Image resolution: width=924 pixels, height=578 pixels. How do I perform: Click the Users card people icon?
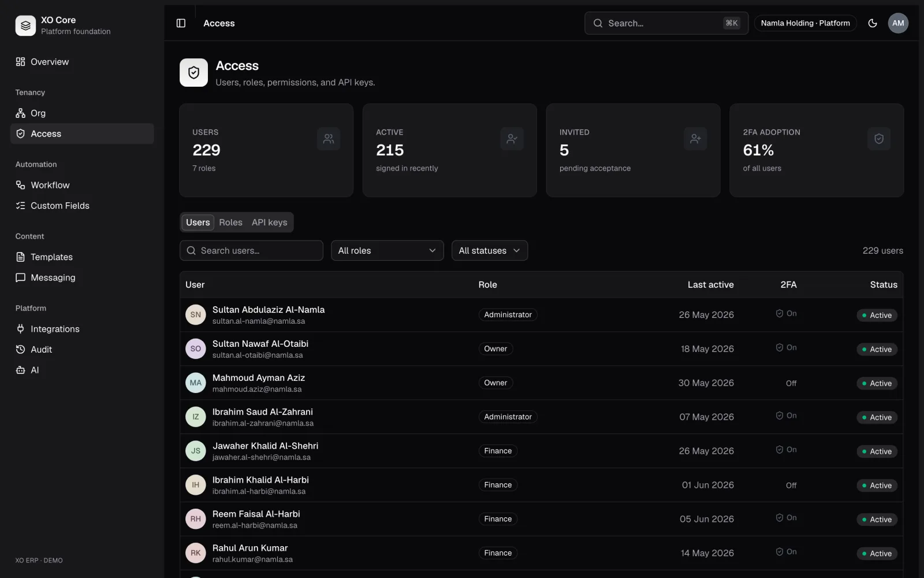click(x=329, y=139)
